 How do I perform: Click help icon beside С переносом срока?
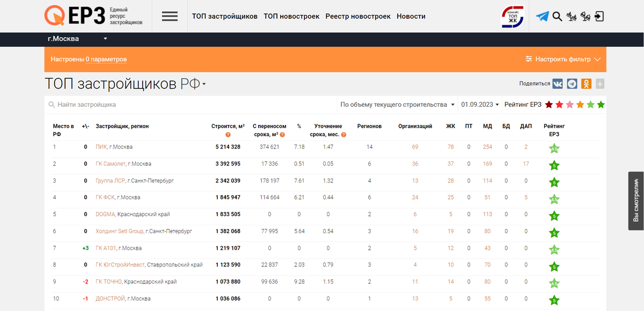coord(282,135)
